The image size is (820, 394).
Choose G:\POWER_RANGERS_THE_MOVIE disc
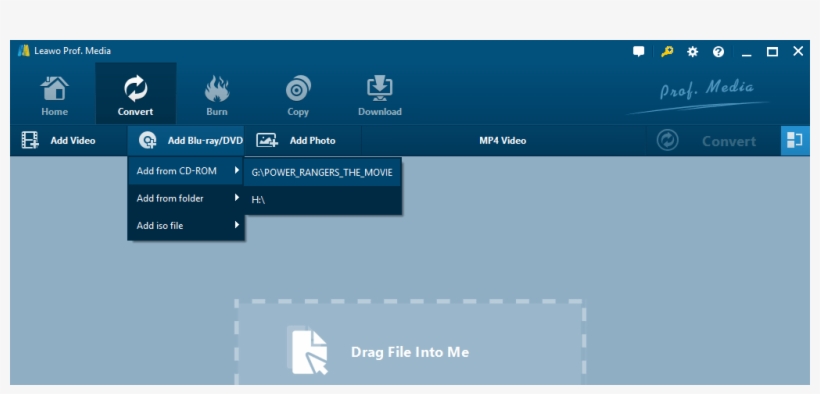(x=322, y=172)
